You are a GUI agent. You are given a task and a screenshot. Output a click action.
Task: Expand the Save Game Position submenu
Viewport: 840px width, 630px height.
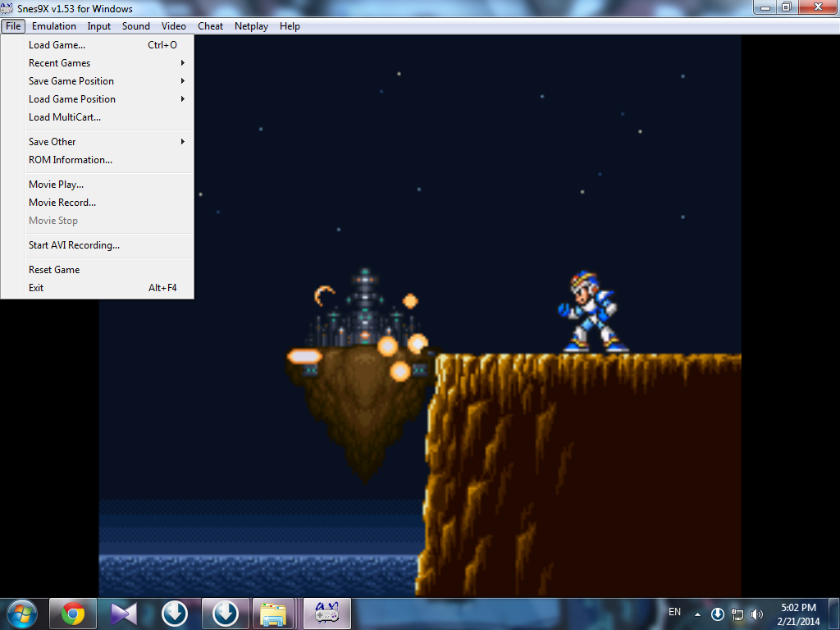pyautogui.click(x=97, y=81)
